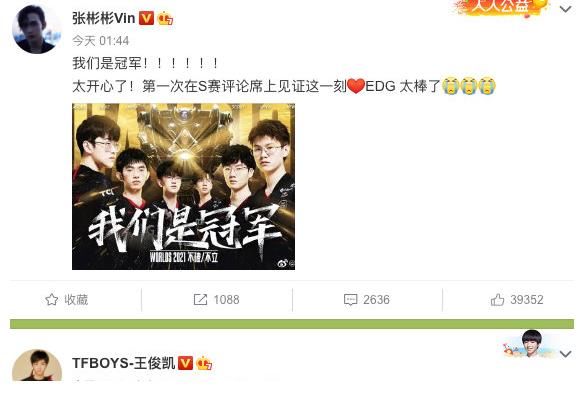Viewport: 584px width, 401px height.
Task: Open comments via speech bubble icon
Action: (350, 300)
